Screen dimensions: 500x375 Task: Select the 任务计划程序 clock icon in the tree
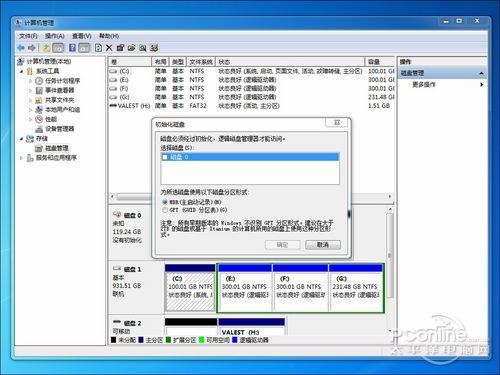(x=39, y=81)
